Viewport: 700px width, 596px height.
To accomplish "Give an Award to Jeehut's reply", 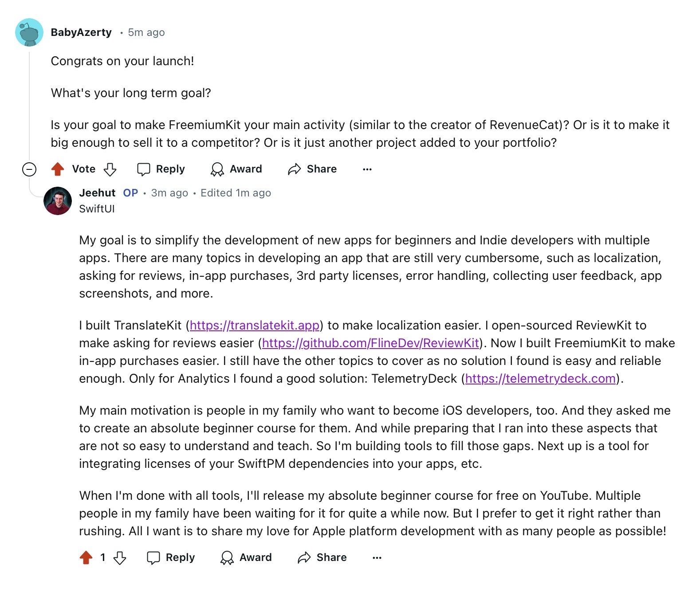I will pos(246,558).
